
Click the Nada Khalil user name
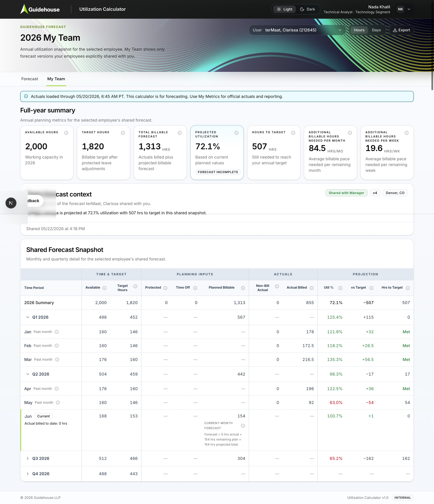click(379, 7)
